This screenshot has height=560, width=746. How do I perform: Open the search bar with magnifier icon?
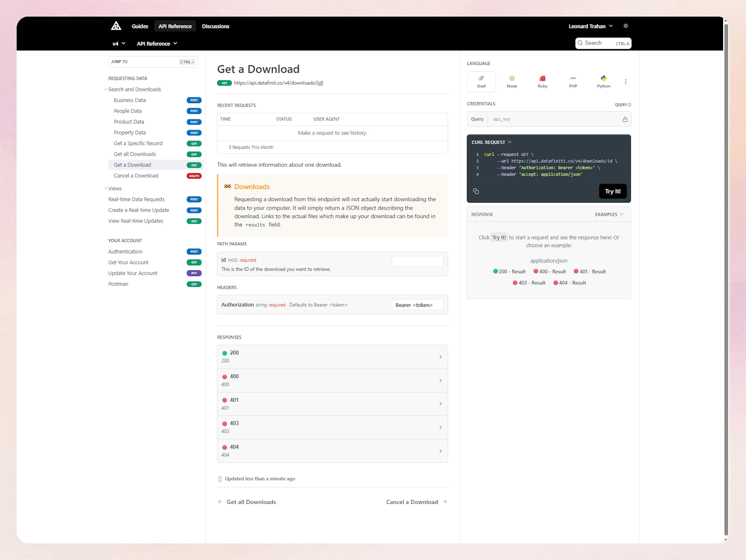pos(580,43)
